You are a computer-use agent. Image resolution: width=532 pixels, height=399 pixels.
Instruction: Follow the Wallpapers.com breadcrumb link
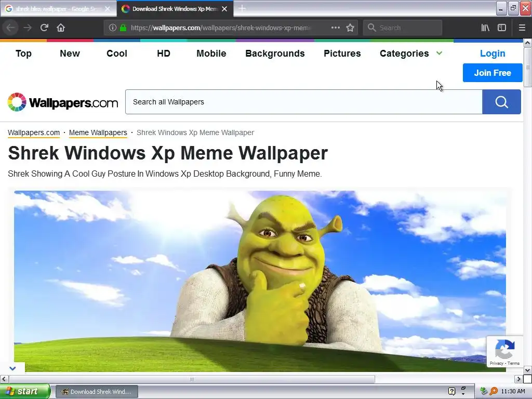click(x=34, y=132)
